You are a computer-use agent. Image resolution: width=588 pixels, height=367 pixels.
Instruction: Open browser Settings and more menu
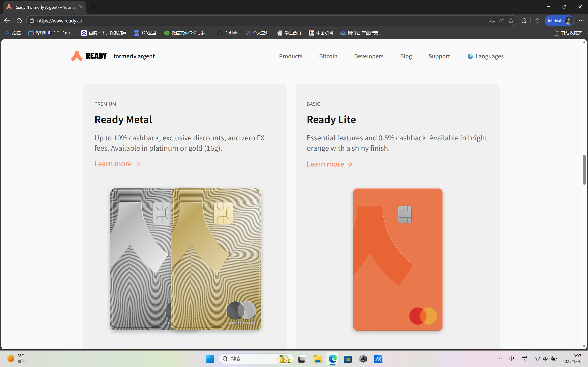pyautogui.click(x=581, y=21)
